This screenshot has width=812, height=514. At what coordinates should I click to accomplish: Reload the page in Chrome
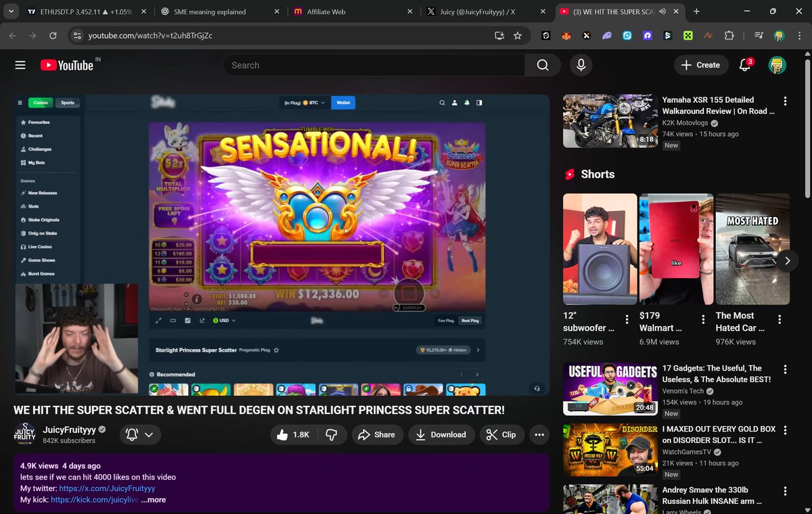[x=53, y=35]
